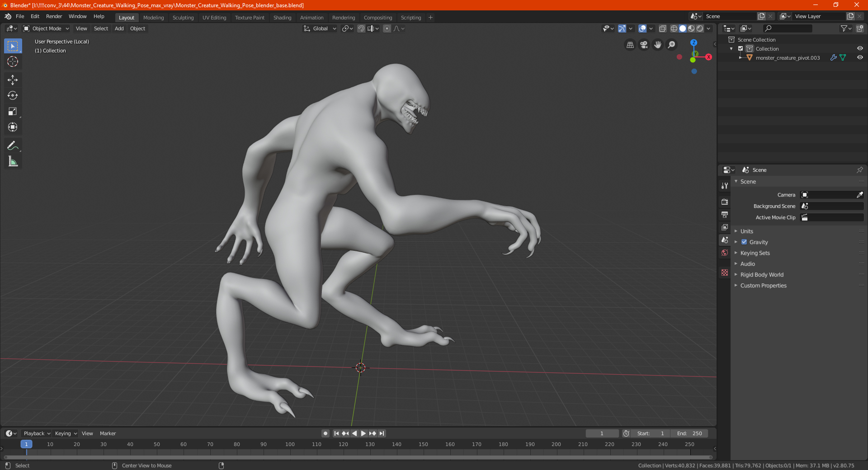Viewport: 868px width, 470px height.
Task: Open the timeline Marker menu
Action: click(x=108, y=433)
